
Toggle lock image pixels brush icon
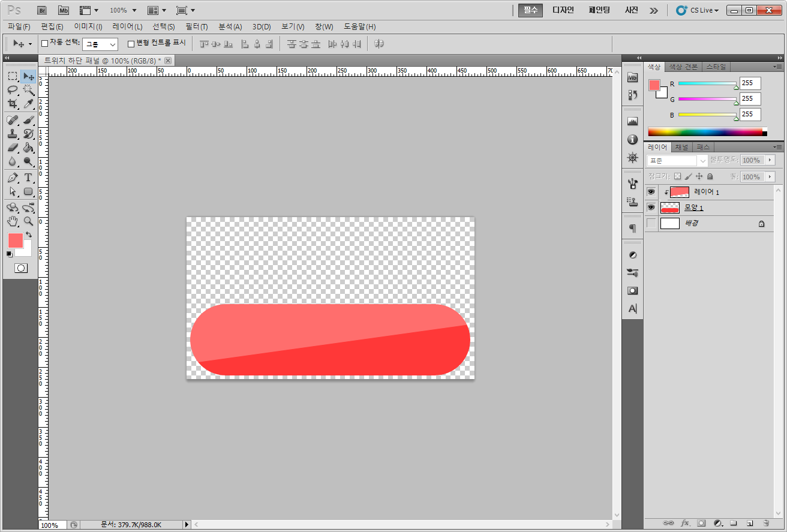pyautogui.click(x=688, y=176)
